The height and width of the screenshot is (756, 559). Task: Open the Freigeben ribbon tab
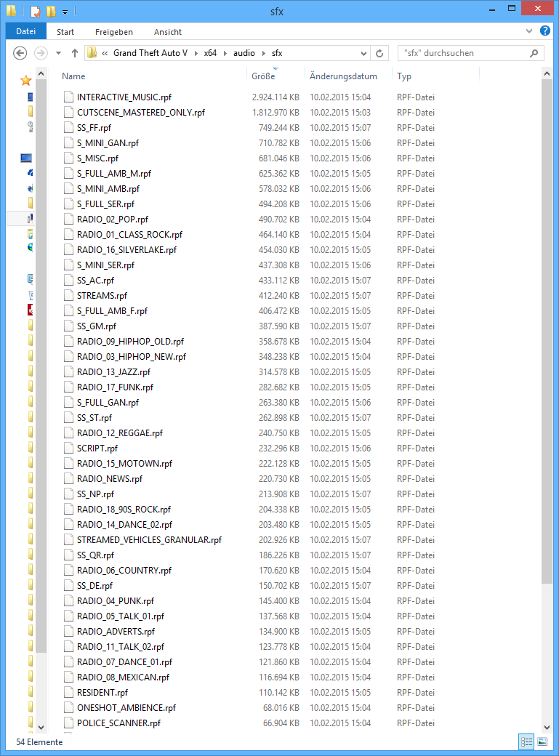point(114,32)
